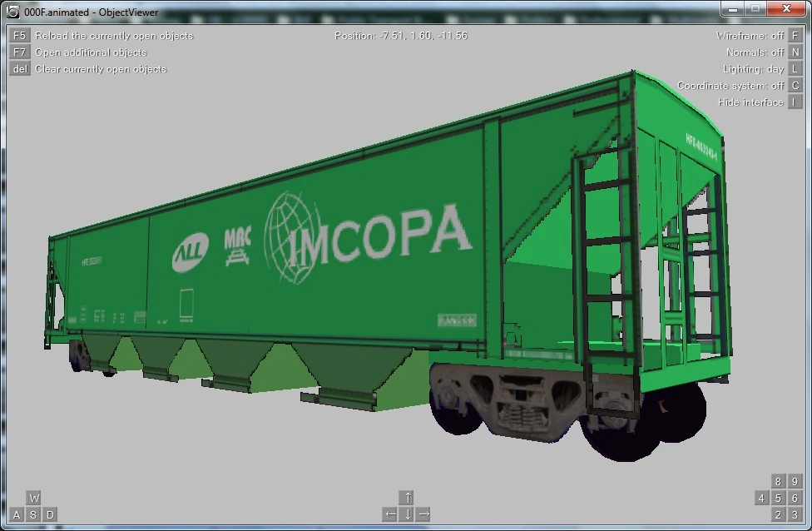Screen dimensions: 812x531
Task: Click the up arrow rotation key
Action: click(x=407, y=498)
